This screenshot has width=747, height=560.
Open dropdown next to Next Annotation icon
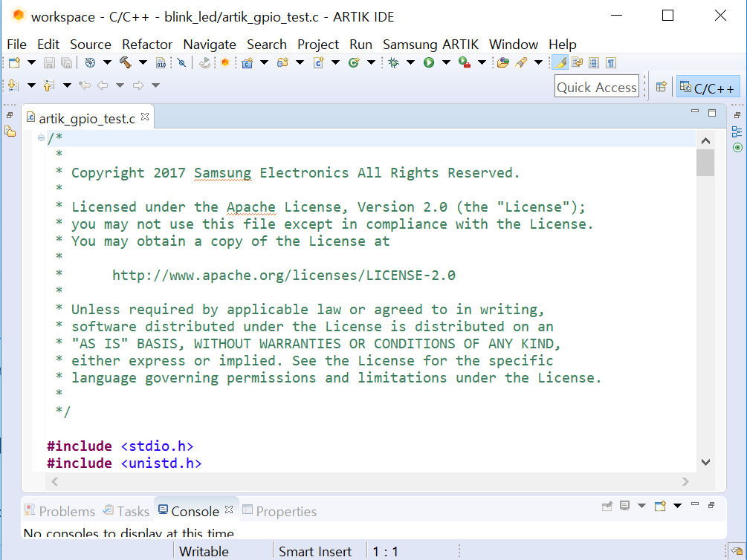click(31, 85)
